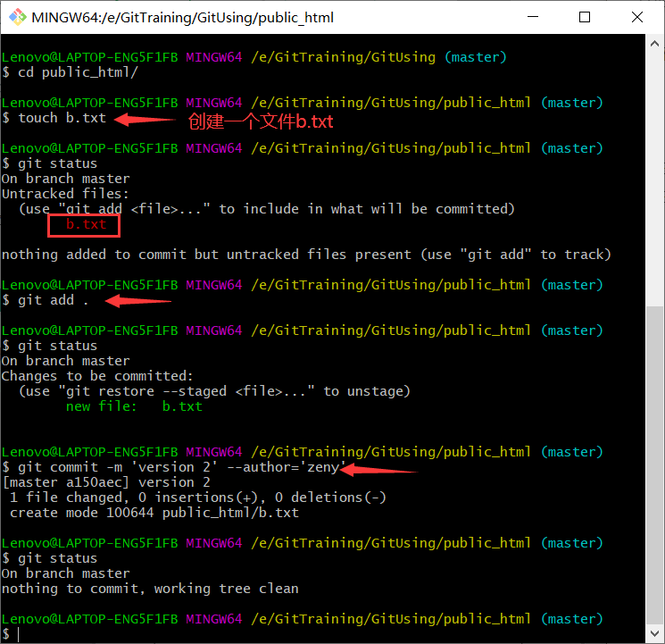
Task: Click the vertical scrollbar thumb
Action: (x=654, y=465)
